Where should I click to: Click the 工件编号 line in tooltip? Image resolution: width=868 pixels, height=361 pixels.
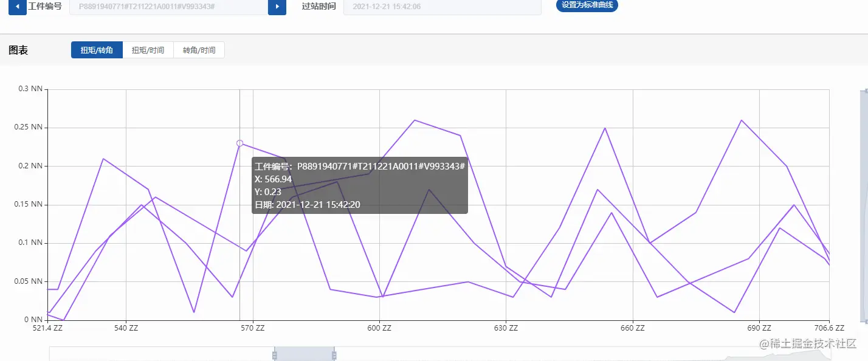tap(360, 166)
